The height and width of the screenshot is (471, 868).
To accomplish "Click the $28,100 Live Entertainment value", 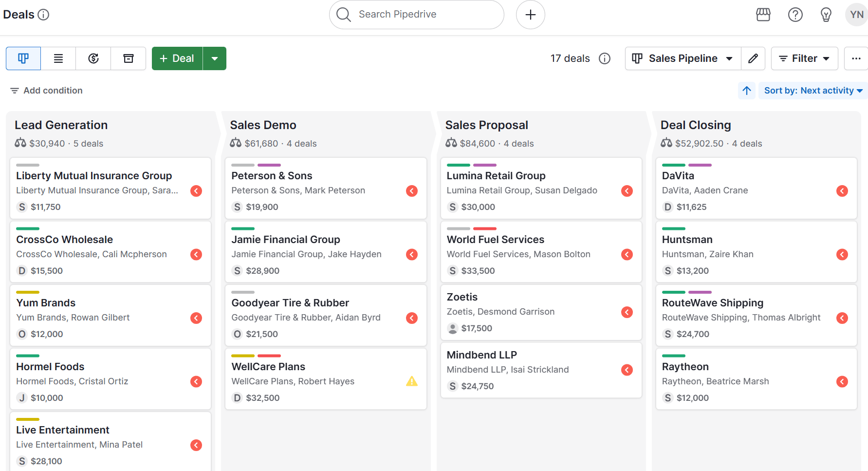I will 46,461.
